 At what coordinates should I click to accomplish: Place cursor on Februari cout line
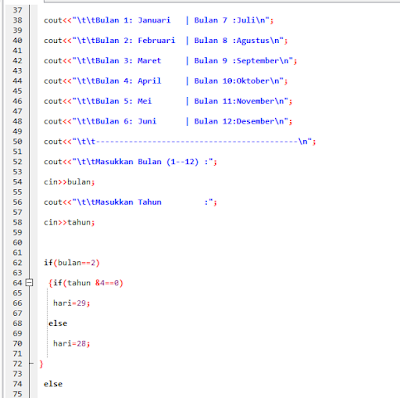tap(166, 41)
